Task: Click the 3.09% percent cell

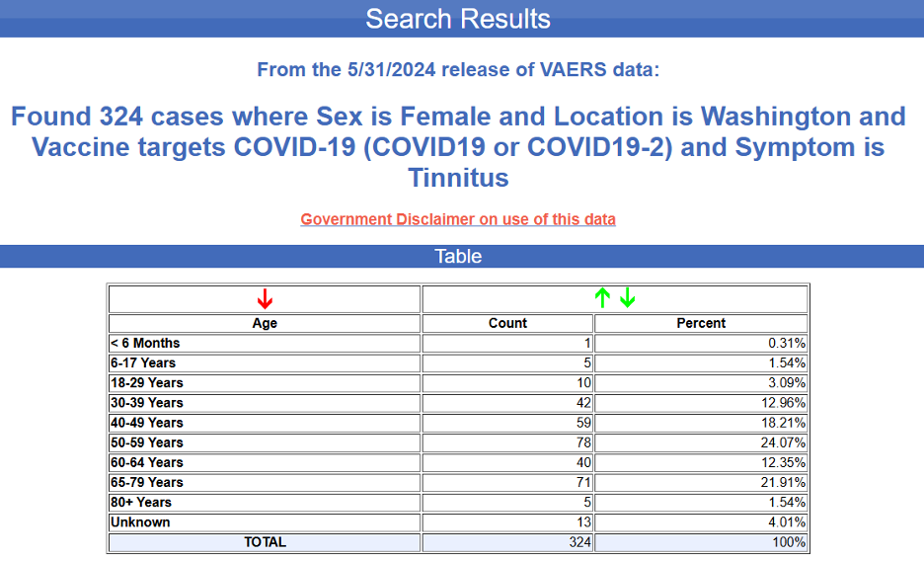Action: point(701,383)
